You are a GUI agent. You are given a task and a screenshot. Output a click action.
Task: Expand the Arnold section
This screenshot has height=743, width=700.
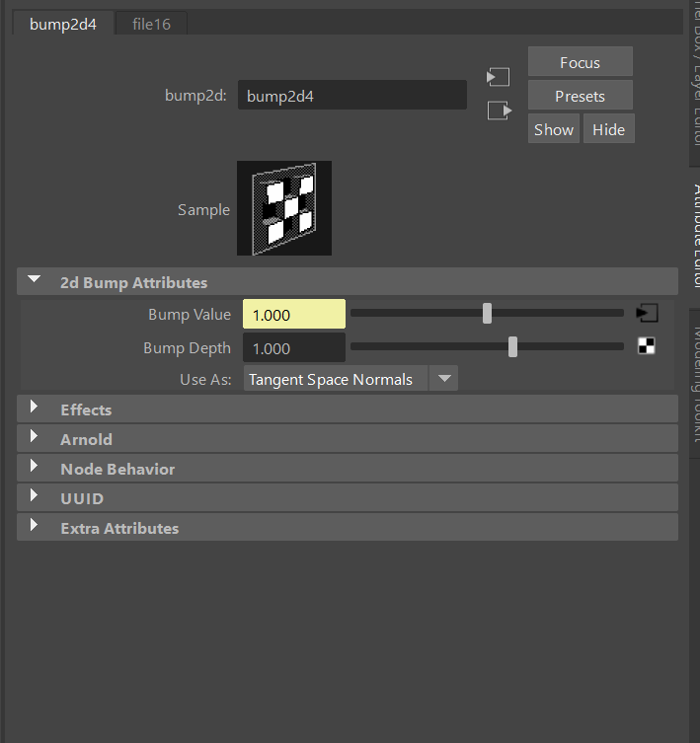point(36,438)
